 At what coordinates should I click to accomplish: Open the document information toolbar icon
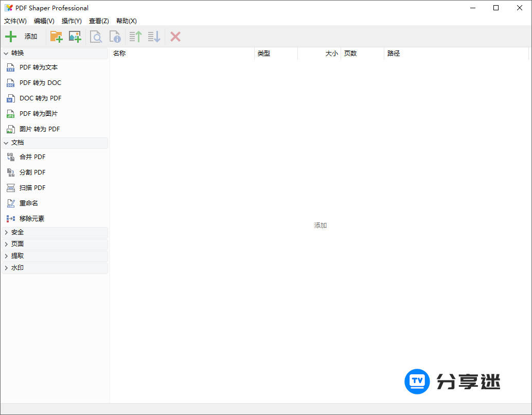pos(115,36)
